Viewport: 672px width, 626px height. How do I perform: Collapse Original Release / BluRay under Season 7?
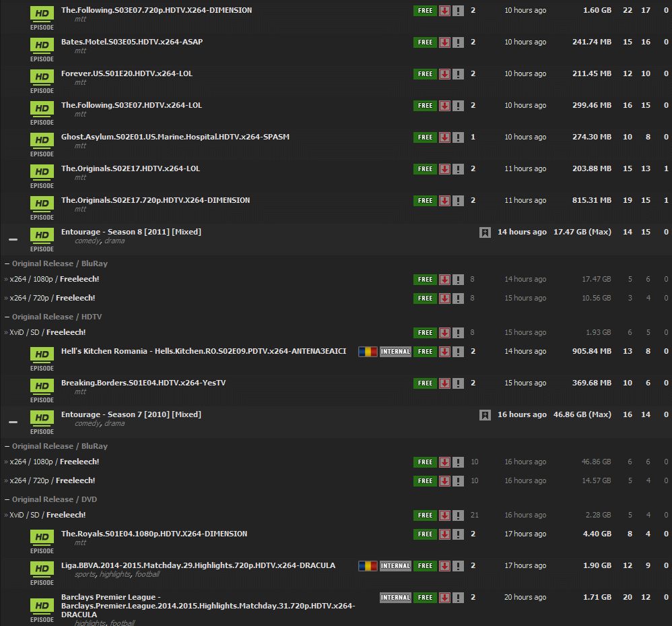[7, 446]
